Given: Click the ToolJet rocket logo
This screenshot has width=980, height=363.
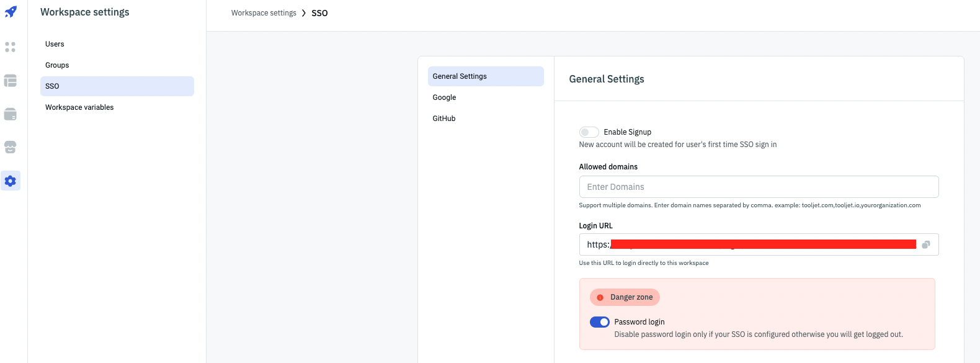Looking at the screenshot, I should (11, 12).
